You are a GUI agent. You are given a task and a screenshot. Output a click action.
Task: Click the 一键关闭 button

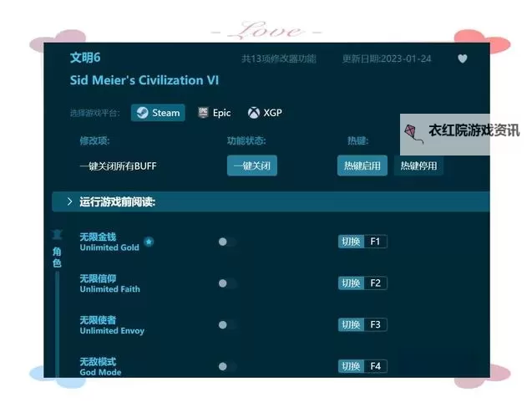click(252, 166)
